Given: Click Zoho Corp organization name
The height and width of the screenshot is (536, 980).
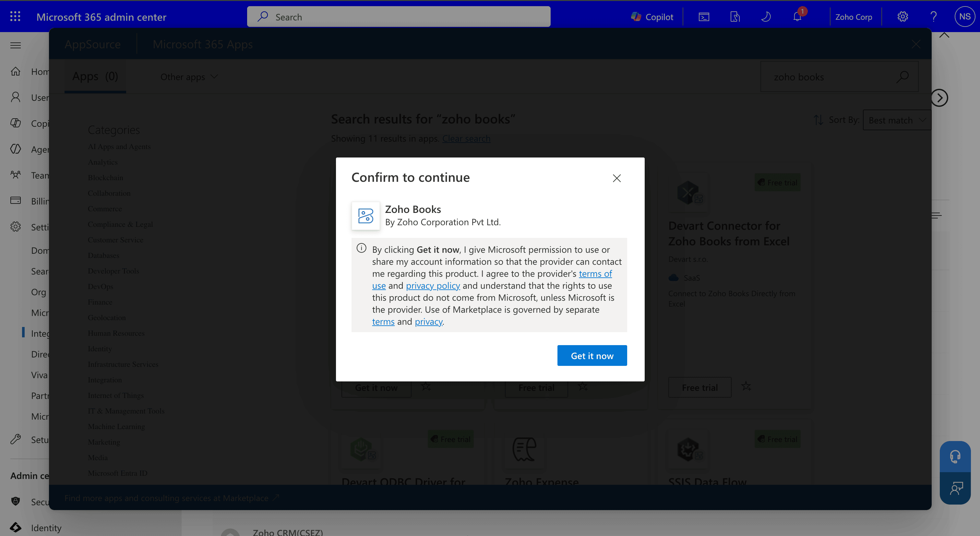Looking at the screenshot, I should (x=853, y=17).
